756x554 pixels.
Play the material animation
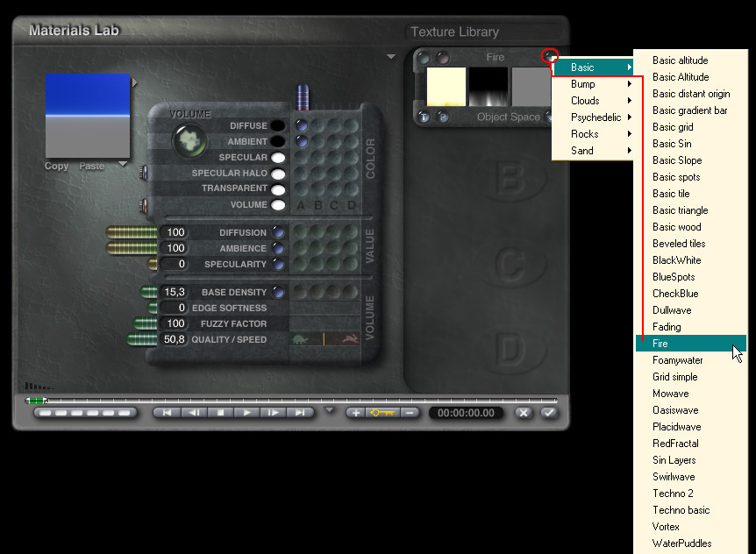[246, 413]
